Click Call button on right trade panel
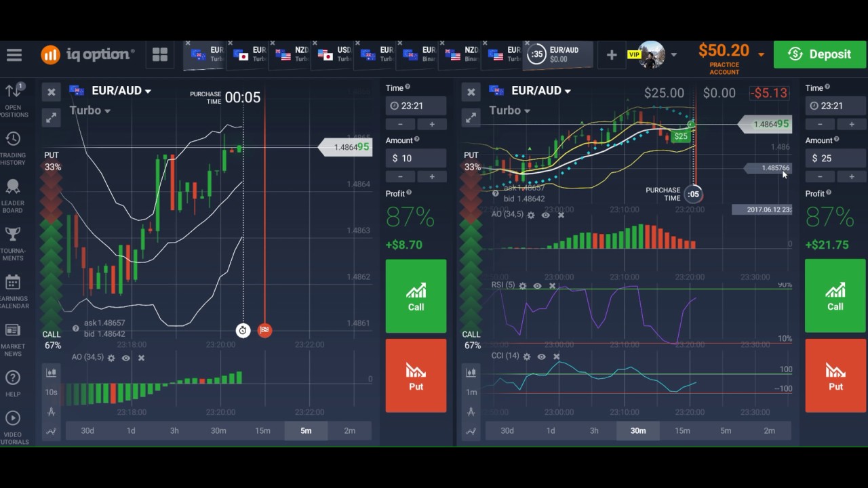 coord(835,296)
